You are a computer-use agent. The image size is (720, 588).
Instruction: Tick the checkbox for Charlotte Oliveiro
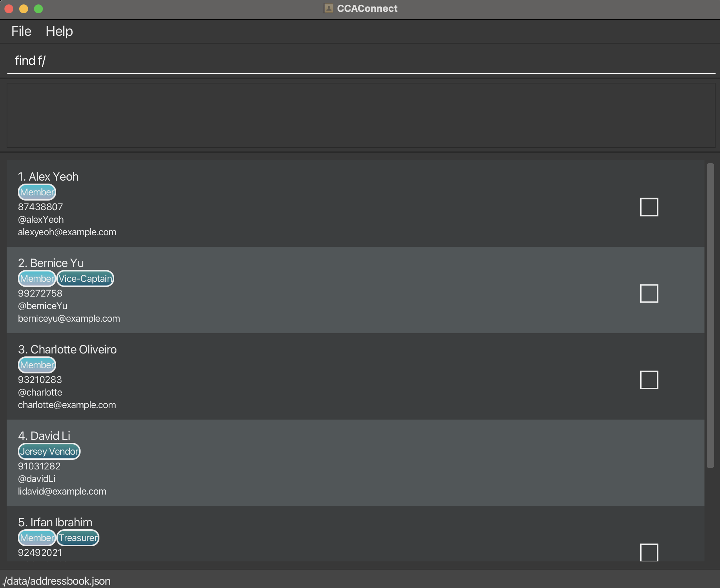click(649, 380)
